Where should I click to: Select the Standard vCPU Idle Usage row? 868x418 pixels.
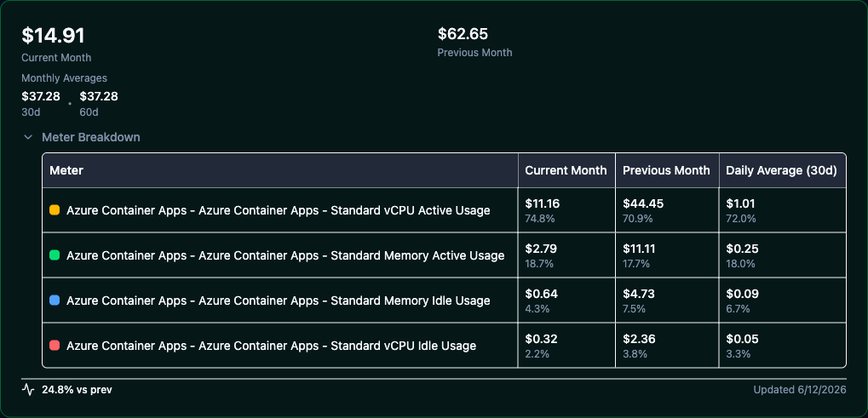[x=444, y=346]
